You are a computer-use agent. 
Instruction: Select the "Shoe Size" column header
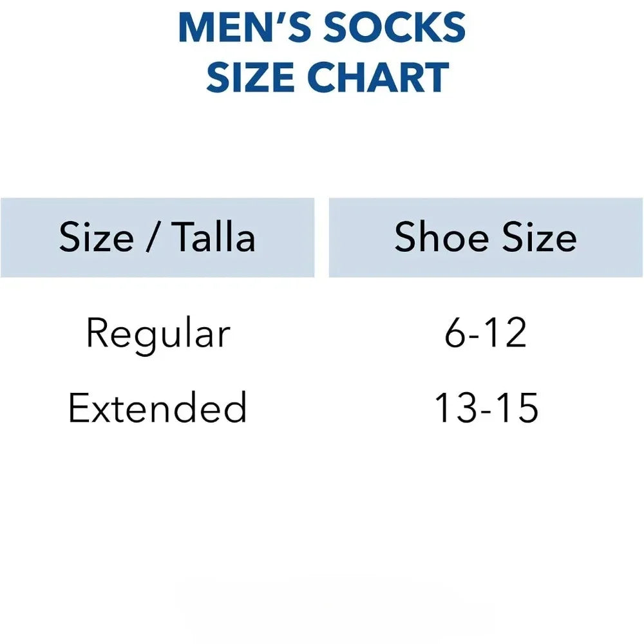tap(486, 237)
